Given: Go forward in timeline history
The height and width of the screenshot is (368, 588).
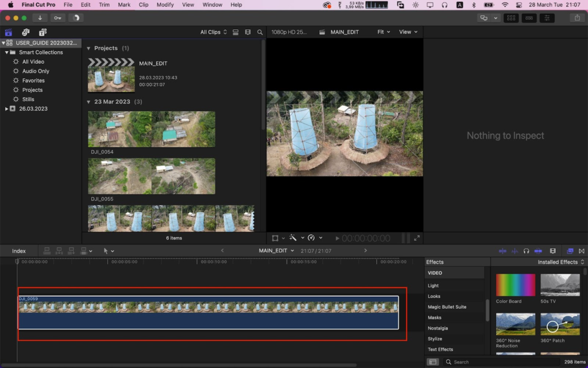Looking at the screenshot, I should pyautogui.click(x=366, y=251).
